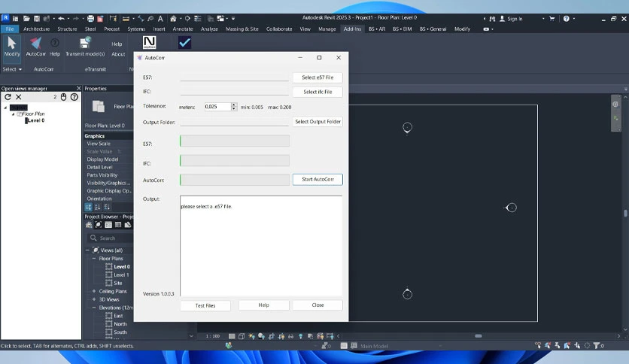
Task: Click Save icon in quick access toolbar
Action: [x=37, y=19]
